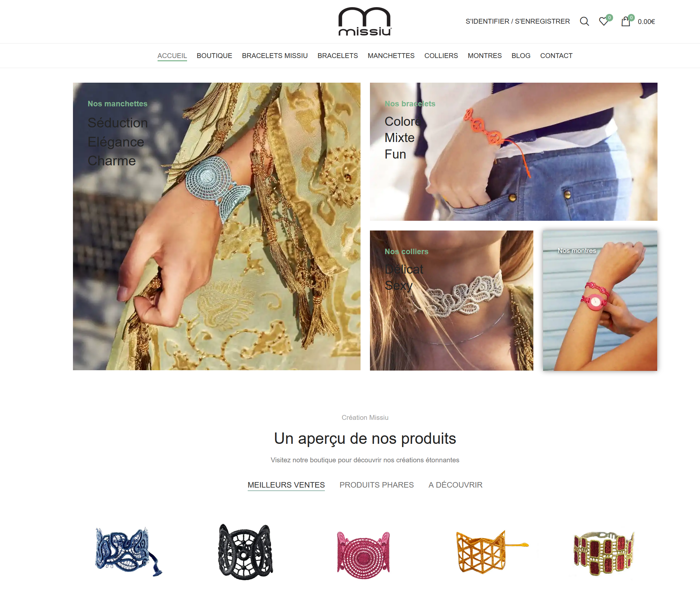Open the Nos colliers banner
Image resolution: width=700 pixels, height=603 pixels.
coord(451,301)
